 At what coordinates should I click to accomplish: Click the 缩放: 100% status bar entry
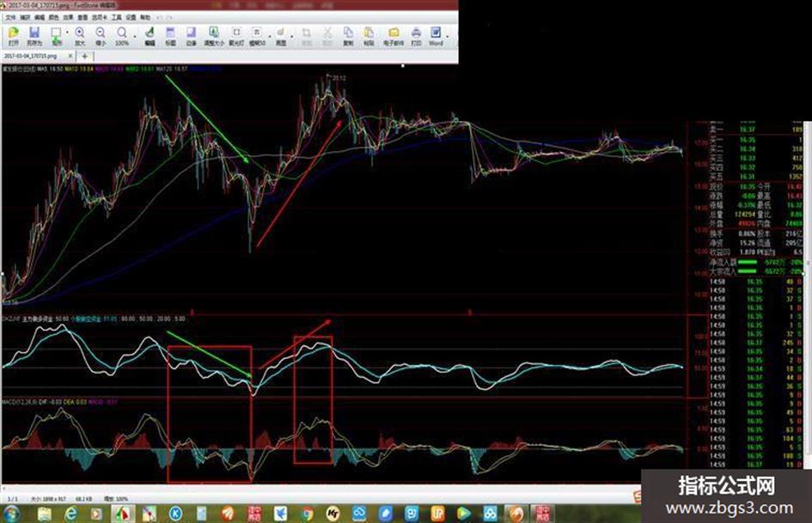[x=116, y=499]
